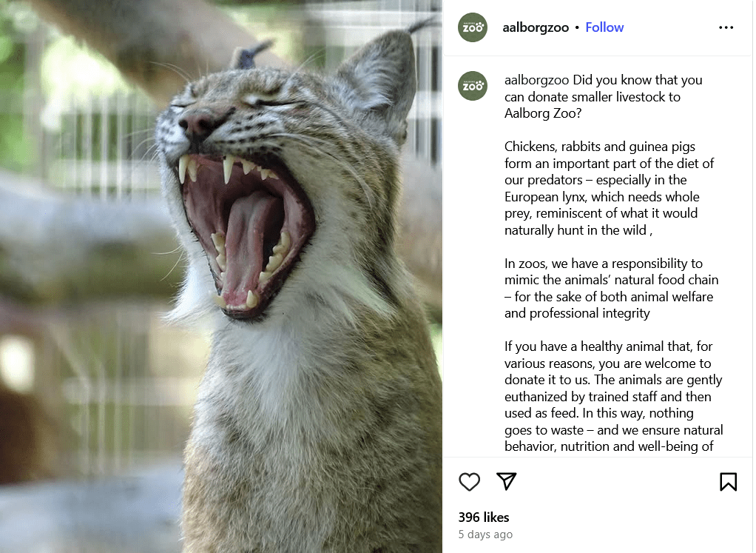
Task: Save post with bookmark icon
Action: point(728,482)
